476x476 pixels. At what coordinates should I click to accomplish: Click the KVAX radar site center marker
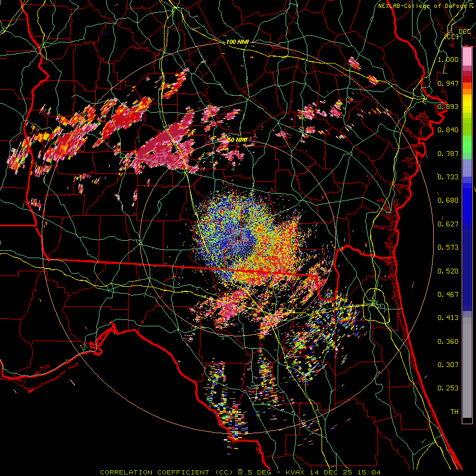[239, 237]
